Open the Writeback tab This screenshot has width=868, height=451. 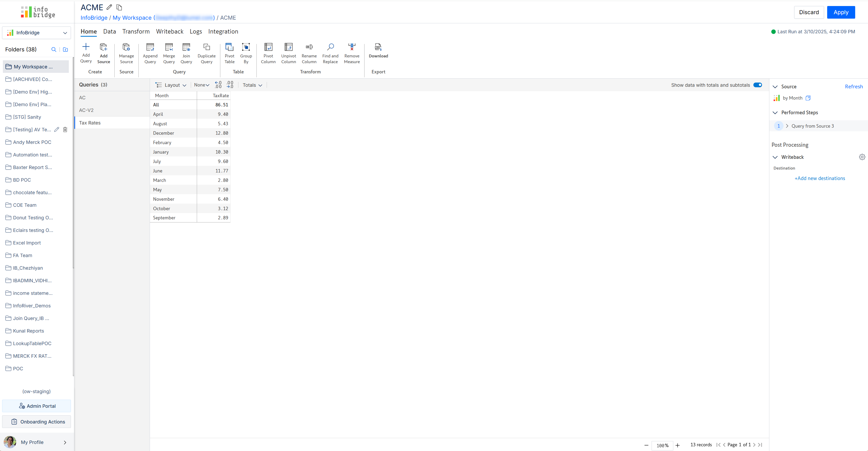(x=170, y=32)
